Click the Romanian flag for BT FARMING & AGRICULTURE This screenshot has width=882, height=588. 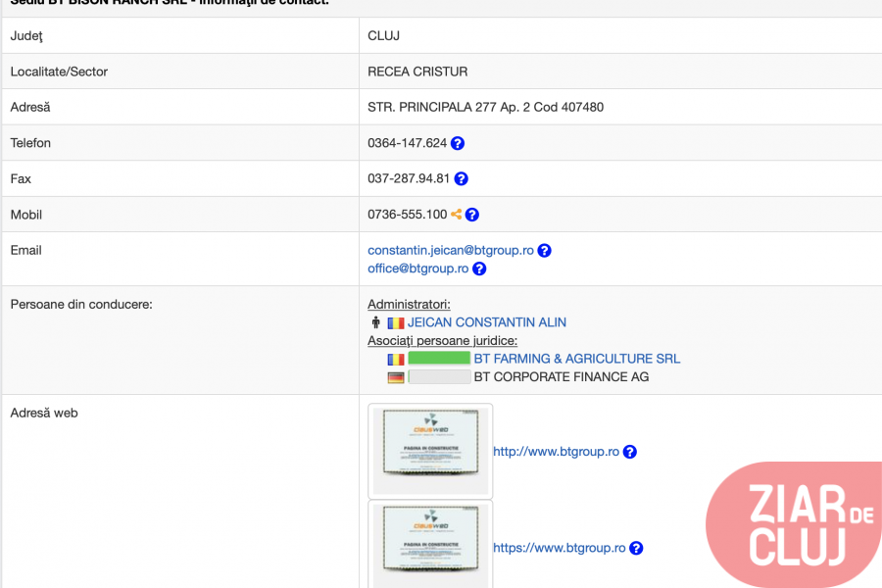tap(396, 359)
